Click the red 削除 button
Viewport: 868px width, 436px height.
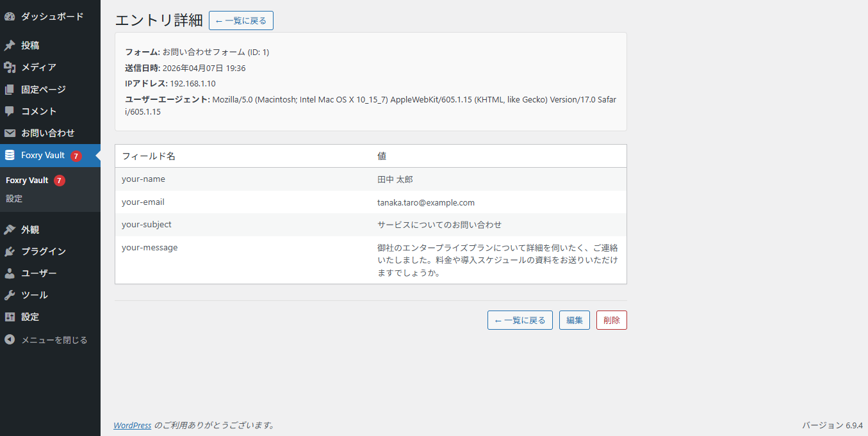[x=611, y=320]
